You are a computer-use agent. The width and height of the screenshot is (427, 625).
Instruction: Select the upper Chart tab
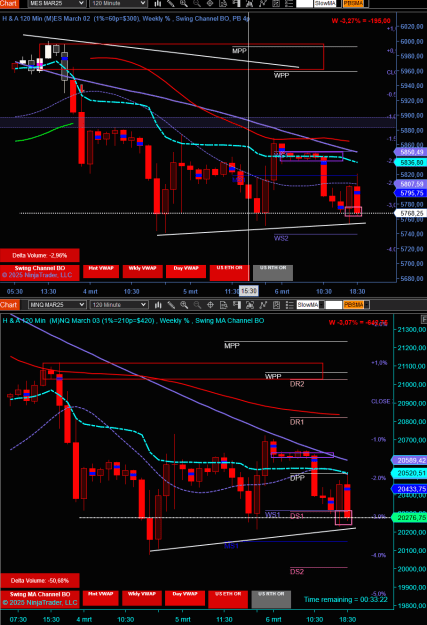[9, 4]
